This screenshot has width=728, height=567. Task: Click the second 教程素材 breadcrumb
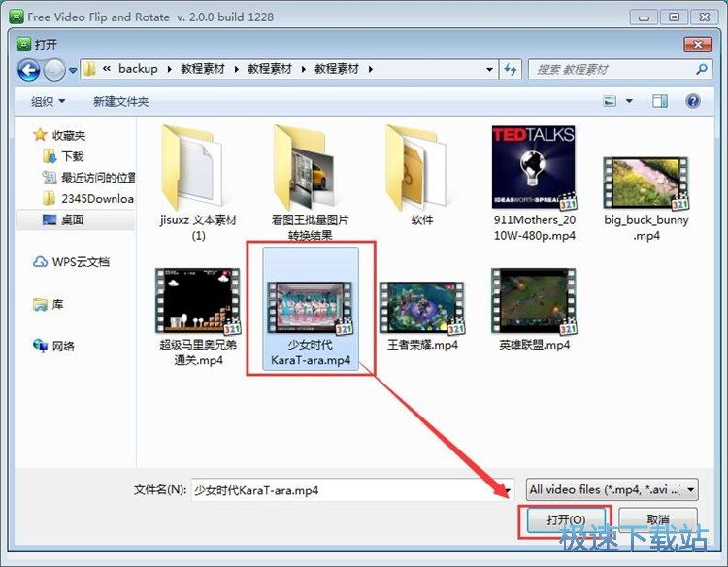click(269, 69)
